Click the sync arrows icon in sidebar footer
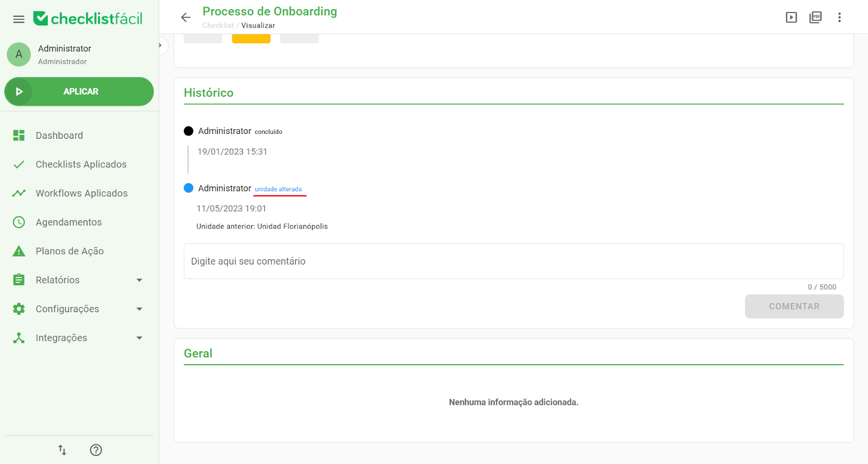 coord(62,450)
